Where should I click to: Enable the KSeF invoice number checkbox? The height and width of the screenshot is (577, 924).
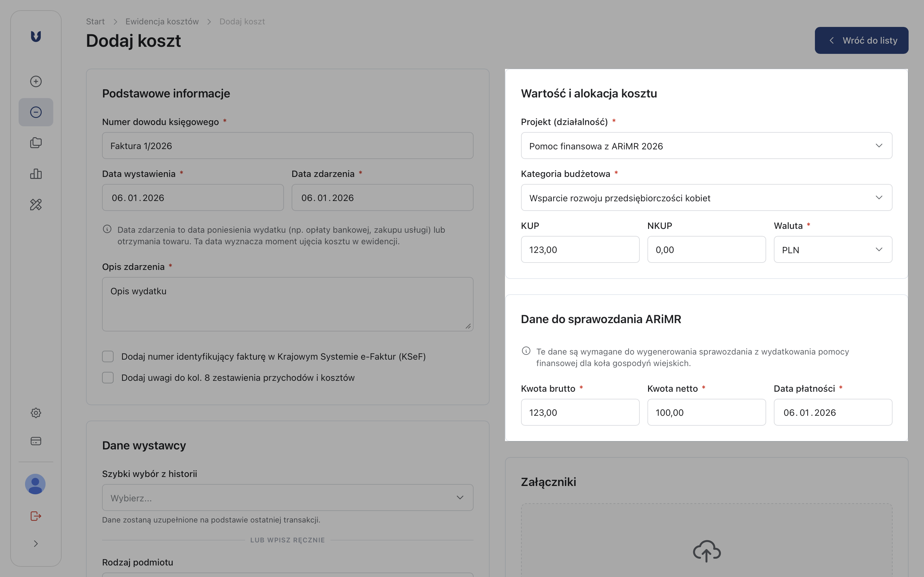point(108,356)
